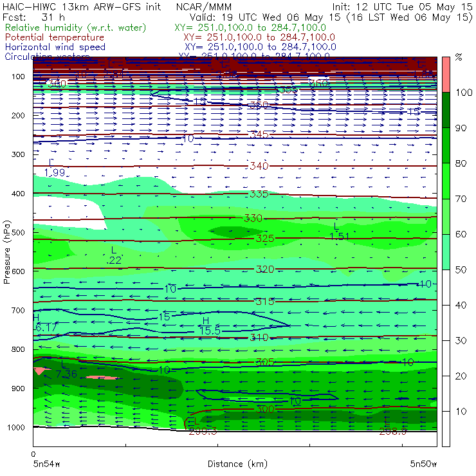Click the red '335' isentrope contour label
This screenshot has width=476, height=476.
point(259,194)
